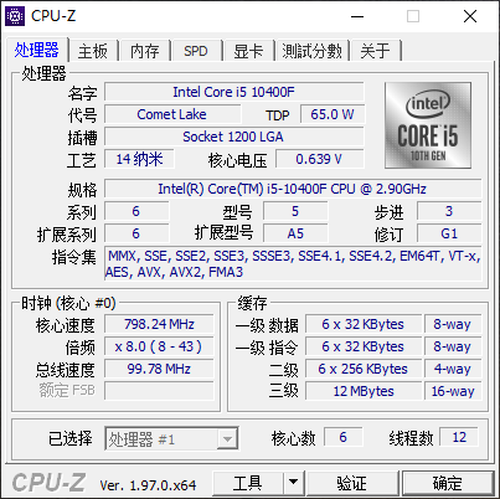The width and height of the screenshot is (500, 499).
Task: Open the SPD tab
Action: [x=196, y=51]
